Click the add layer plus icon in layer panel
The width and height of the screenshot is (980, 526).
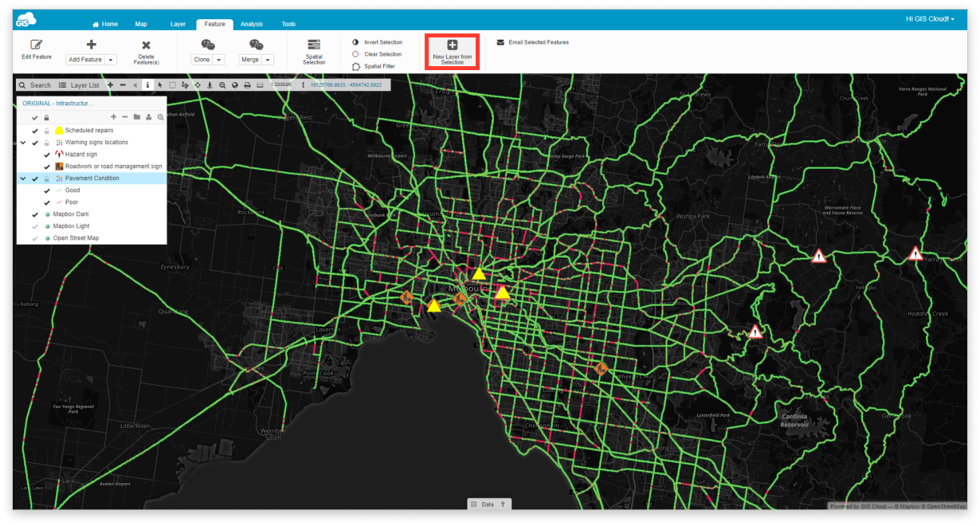(x=113, y=116)
